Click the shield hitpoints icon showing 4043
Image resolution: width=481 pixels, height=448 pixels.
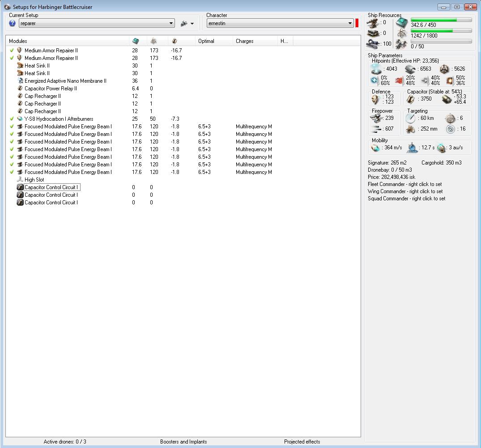pos(376,69)
